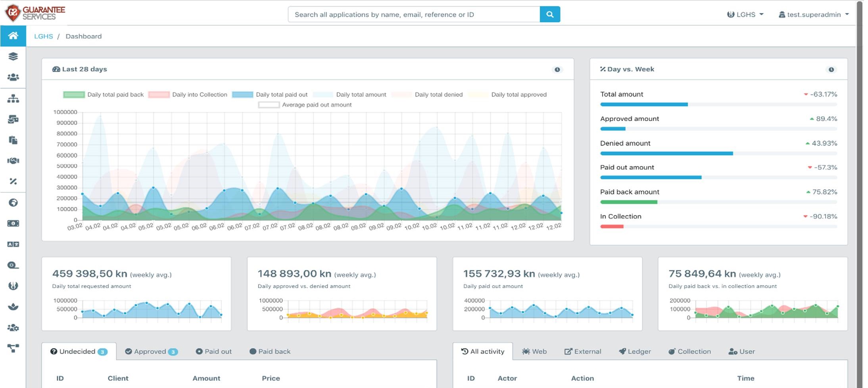This screenshot has height=388, width=868.
Task: Click the 89.4% Approved amount change value
Action: point(826,119)
